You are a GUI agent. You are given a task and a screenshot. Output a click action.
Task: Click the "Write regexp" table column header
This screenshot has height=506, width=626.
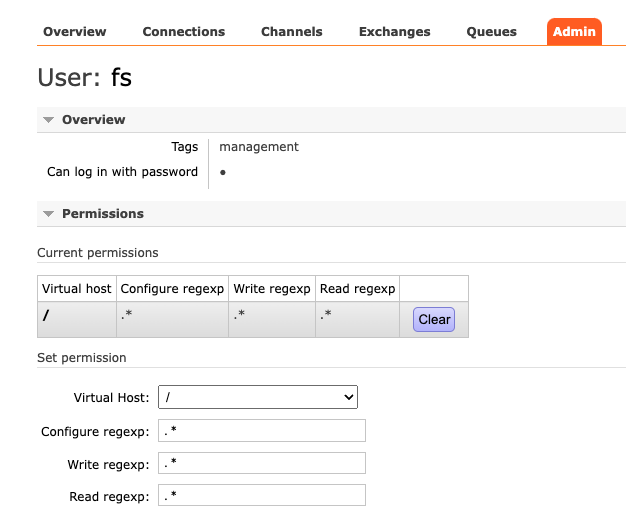tap(272, 289)
